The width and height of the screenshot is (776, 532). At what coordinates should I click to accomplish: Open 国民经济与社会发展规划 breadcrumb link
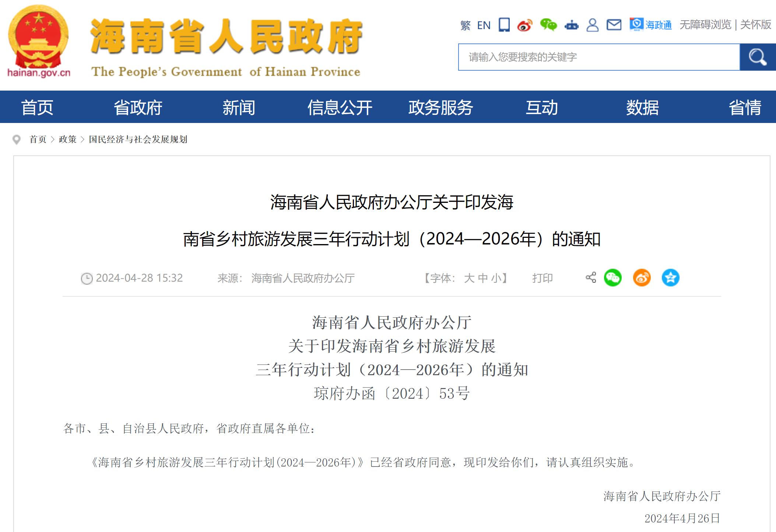(x=138, y=139)
